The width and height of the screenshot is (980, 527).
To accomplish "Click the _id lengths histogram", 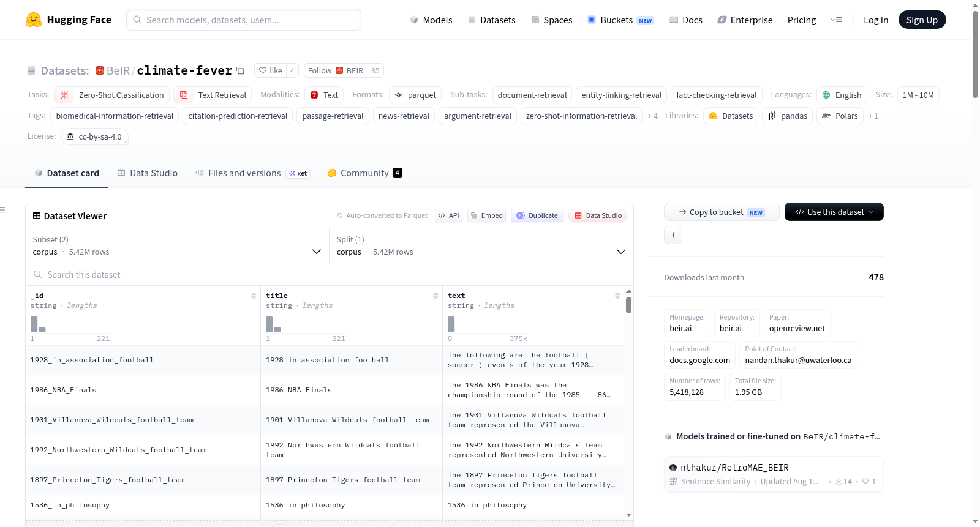I will pyautogui.click(x=70, y=324).
